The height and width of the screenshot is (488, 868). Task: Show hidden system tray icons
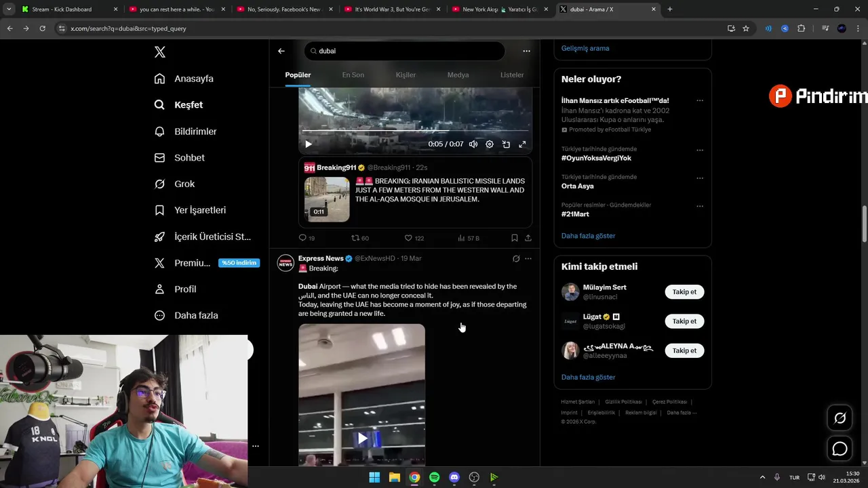point(762,477)
